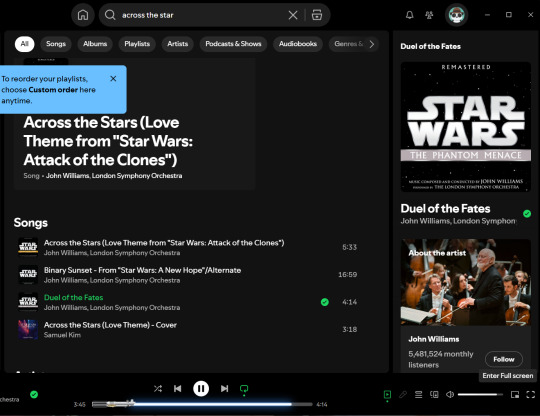Select the All filter chip
The height and width of the screenshot is (416, 540).
tap(24, 44)
